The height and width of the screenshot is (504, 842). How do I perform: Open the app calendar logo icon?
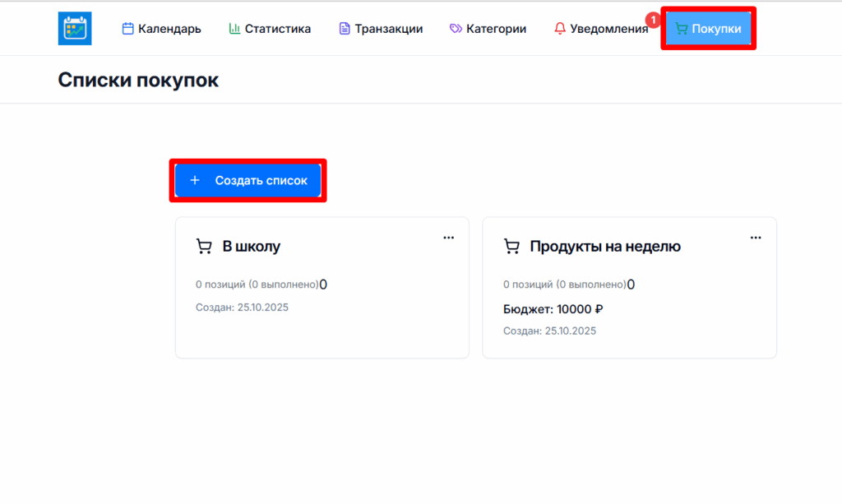(74, 27)
